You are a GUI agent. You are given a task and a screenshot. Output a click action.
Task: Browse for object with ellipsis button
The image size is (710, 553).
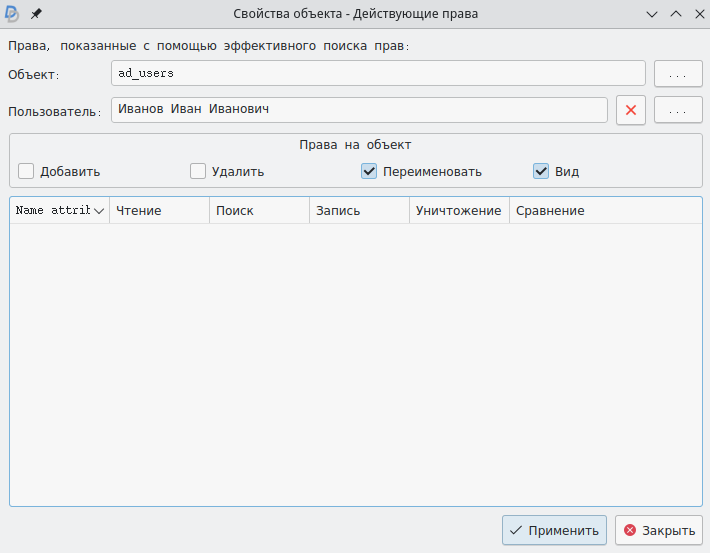678,74
